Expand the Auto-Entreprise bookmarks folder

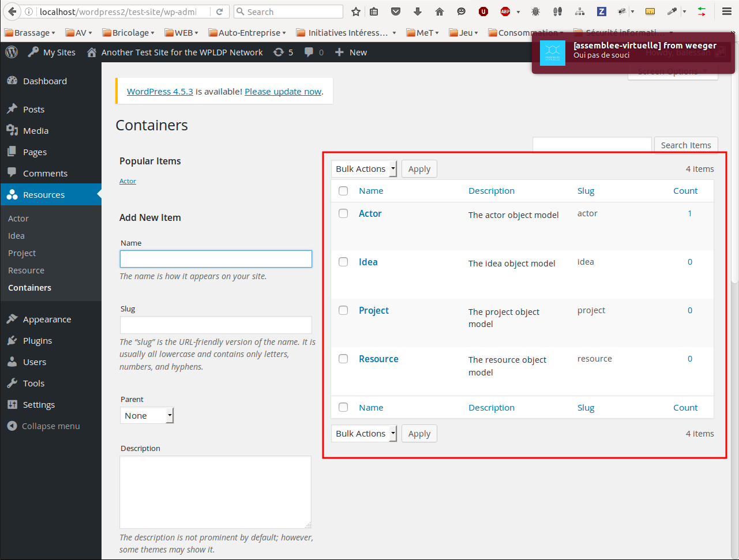247,33
